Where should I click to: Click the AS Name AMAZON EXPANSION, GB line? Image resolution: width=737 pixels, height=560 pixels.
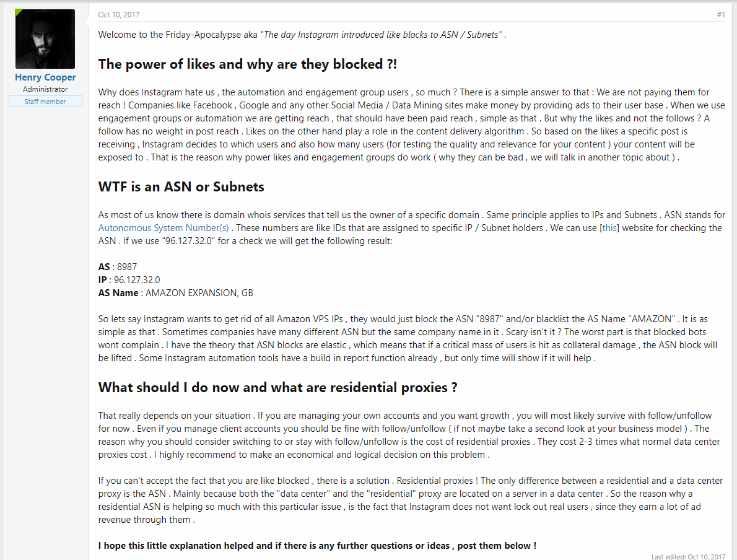176,293
